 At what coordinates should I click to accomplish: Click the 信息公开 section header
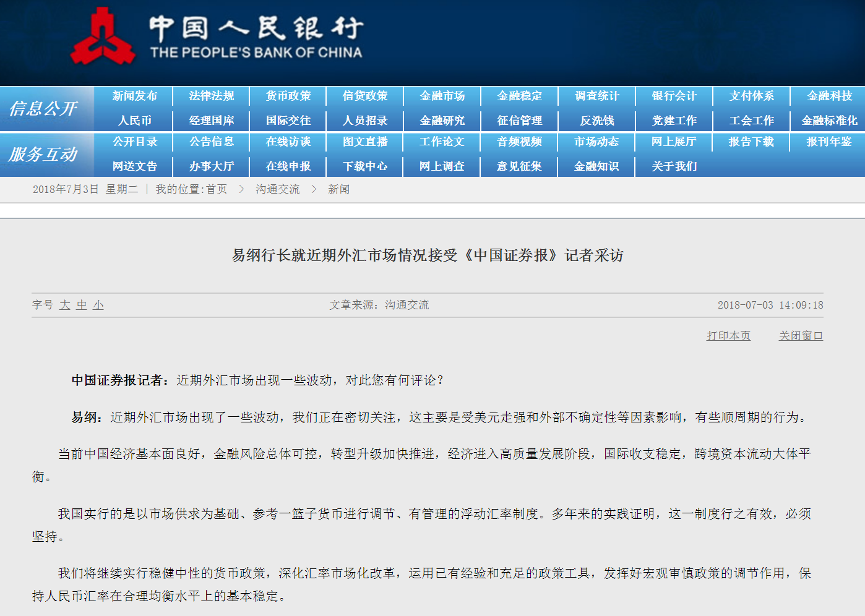click(x=43, y=109)
